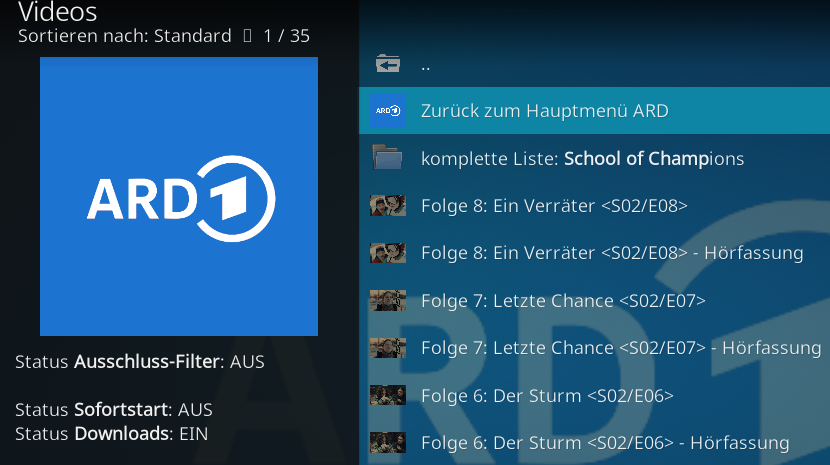Select 'Zurück zum Hauptmenü ARD'
Image resolution: width=830 pixels, height=465 pixels.
click(x=594, y=111)
